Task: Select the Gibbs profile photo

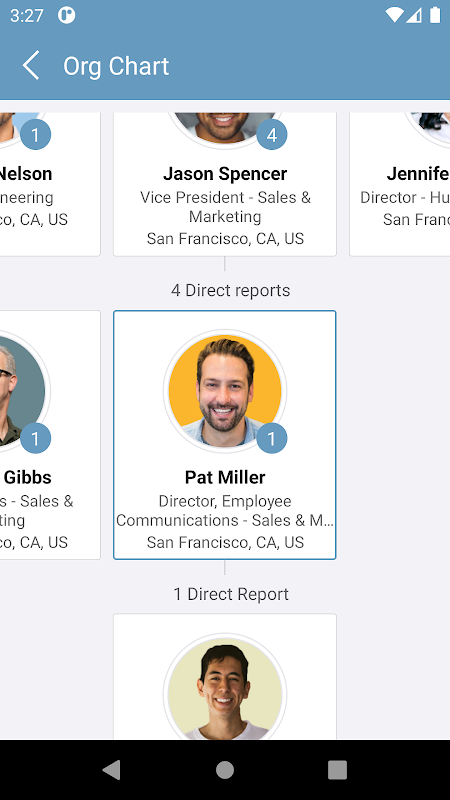Action: tap(23, 391)
